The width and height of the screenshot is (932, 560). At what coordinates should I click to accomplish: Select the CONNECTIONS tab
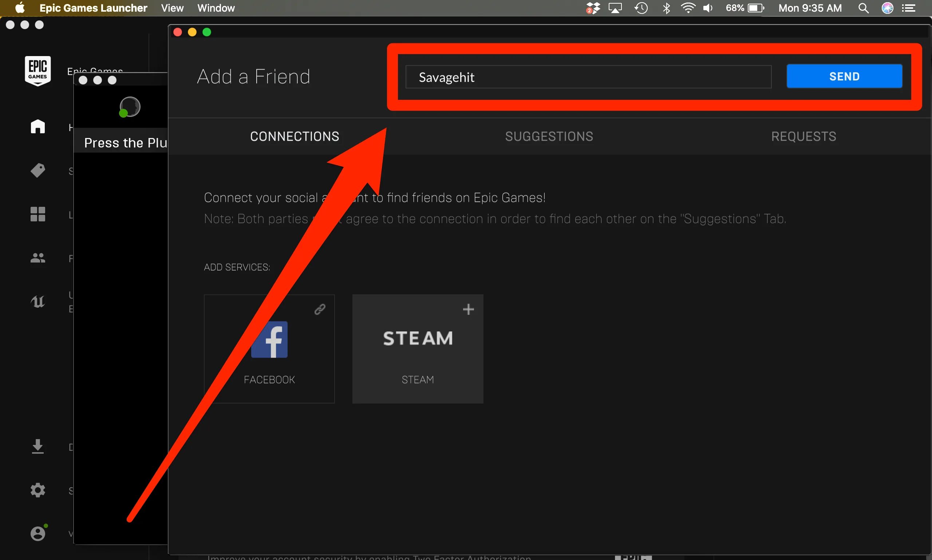tap(294, 137)
